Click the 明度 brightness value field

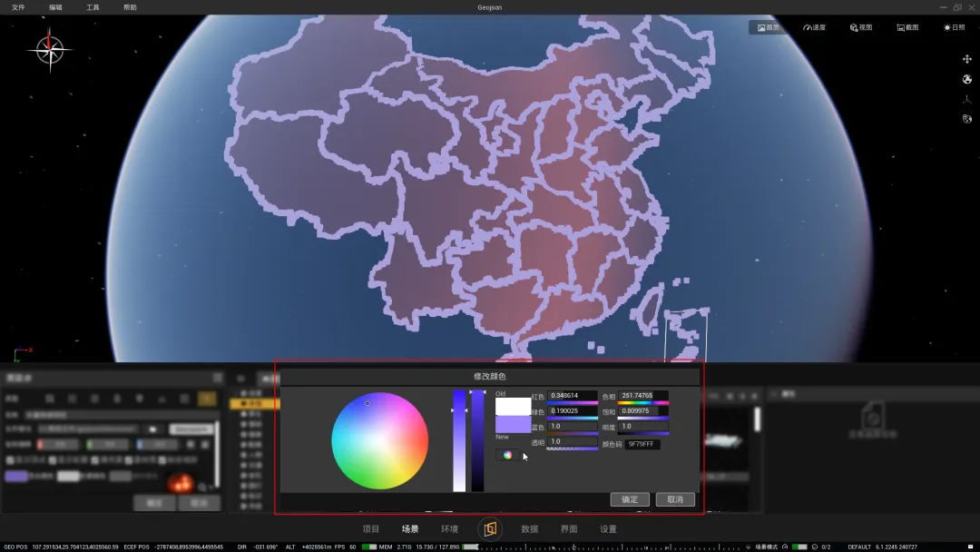pos(643,427)
